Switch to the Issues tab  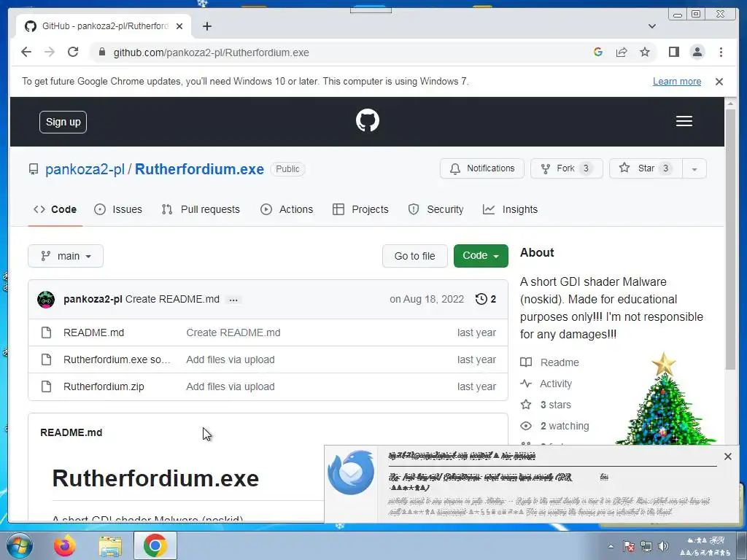click(118, 209)
